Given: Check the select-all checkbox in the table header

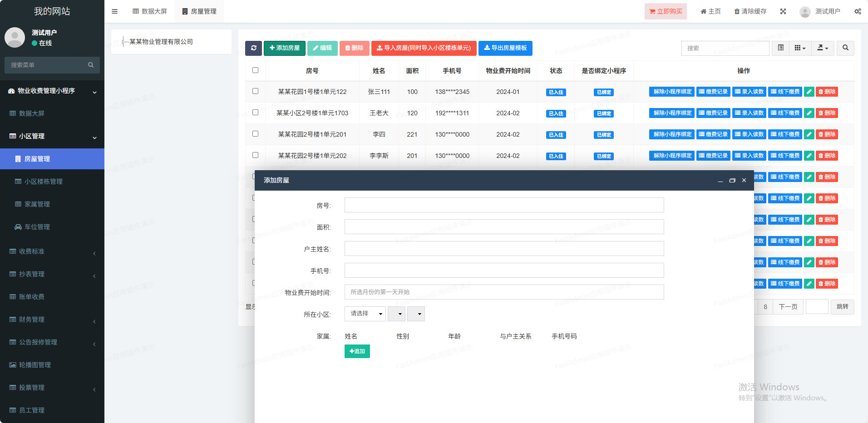Looking at the screenshot, I should coord(255,70).
